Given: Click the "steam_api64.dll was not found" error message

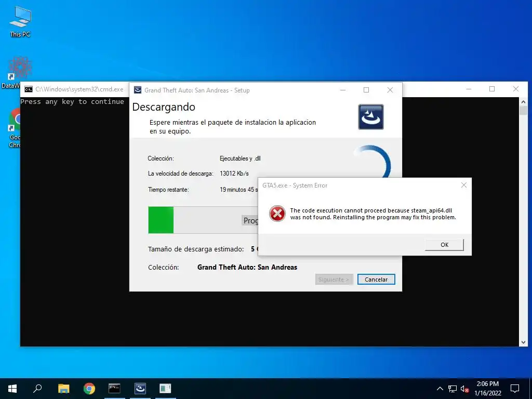Looking at the screenshot, I should 373,214.
